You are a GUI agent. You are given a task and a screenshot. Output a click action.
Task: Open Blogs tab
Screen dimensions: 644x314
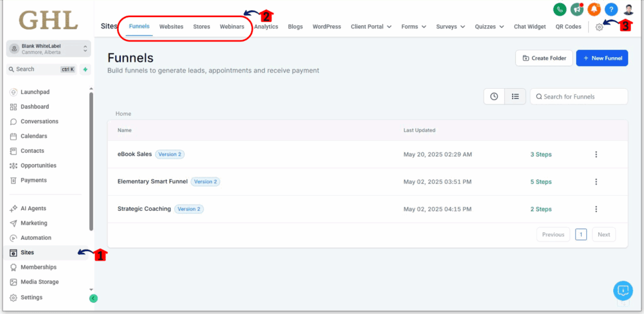click(296, 26)
